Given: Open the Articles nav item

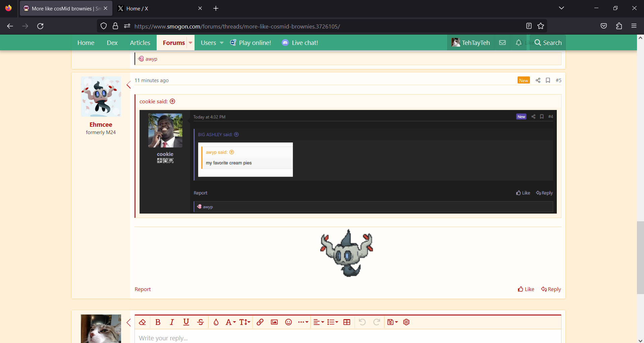Looking at the screenshot, I should pos(140,43).
